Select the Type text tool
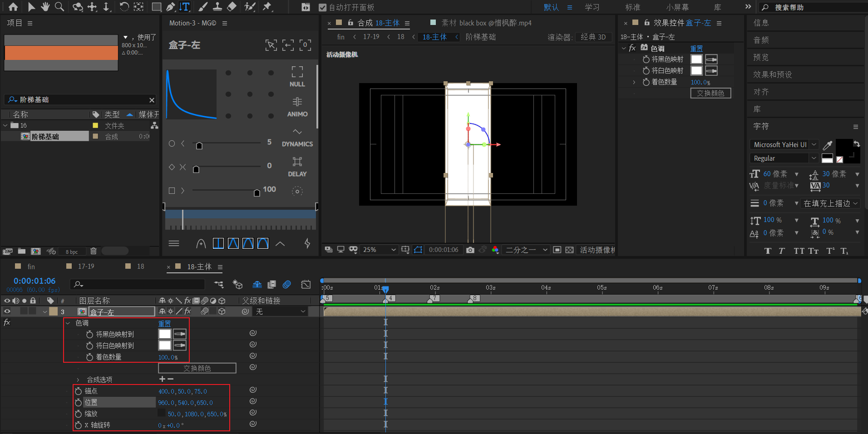The width and height of the screenshot is (868, 434). 185,7
